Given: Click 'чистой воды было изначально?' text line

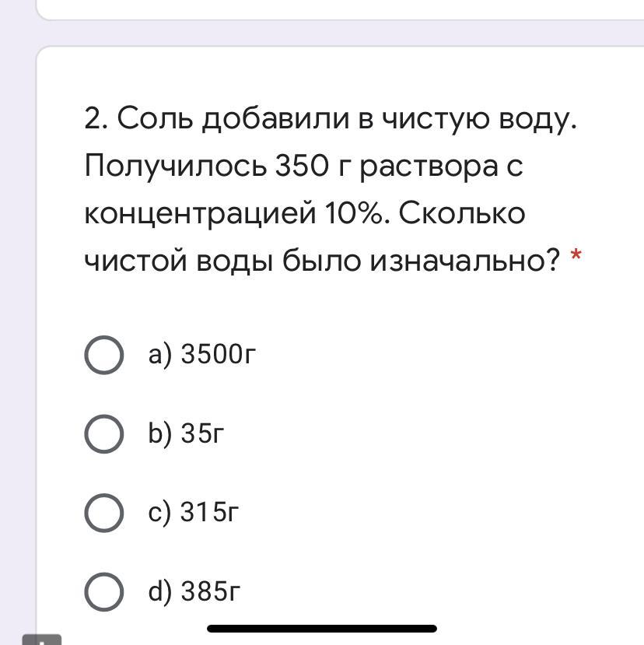Looking at the screenshot, I should click(x=322, y=261).
